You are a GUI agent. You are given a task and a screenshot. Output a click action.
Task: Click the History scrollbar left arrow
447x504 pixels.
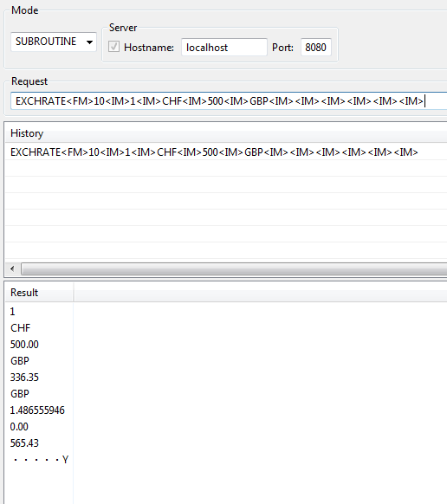12,268
